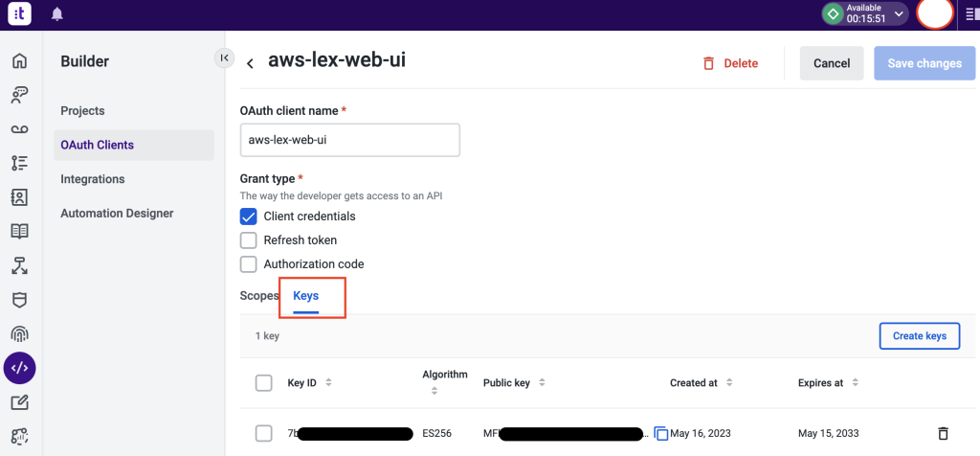Open the routing flow icon in sidebar

[x=20, y=265]
